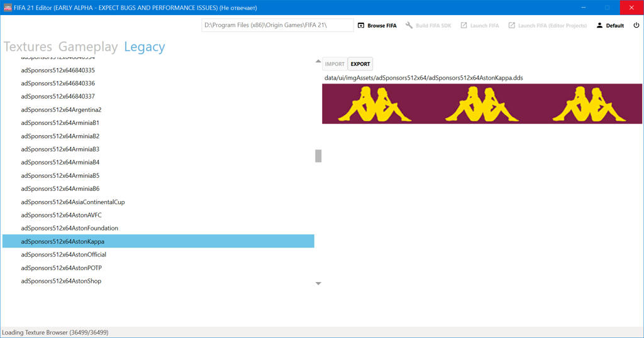Select adSponsors512x646840337 in the list
This screenshot has height=338, width=644.
pyautogui.click(x=58, y=96)
